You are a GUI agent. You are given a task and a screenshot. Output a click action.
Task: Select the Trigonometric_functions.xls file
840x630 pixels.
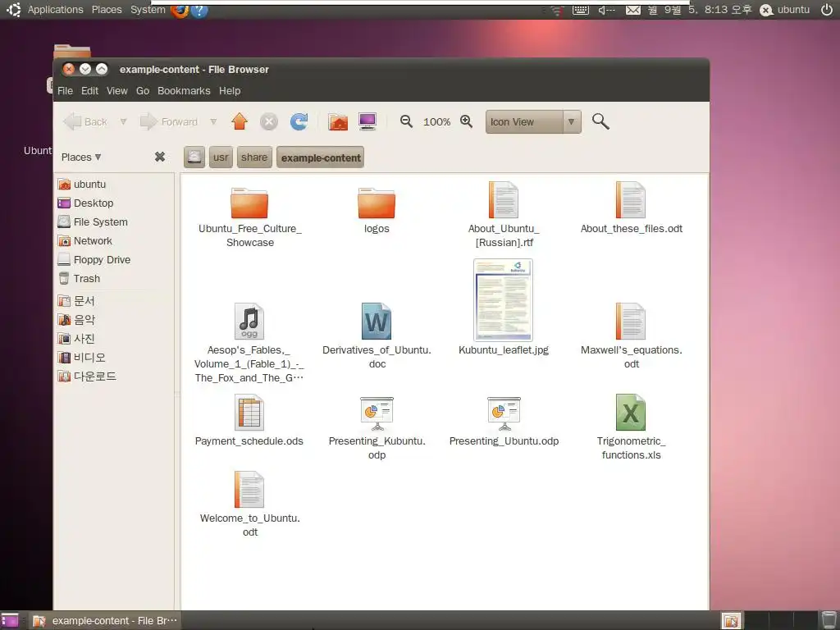(x=631, y=427)
